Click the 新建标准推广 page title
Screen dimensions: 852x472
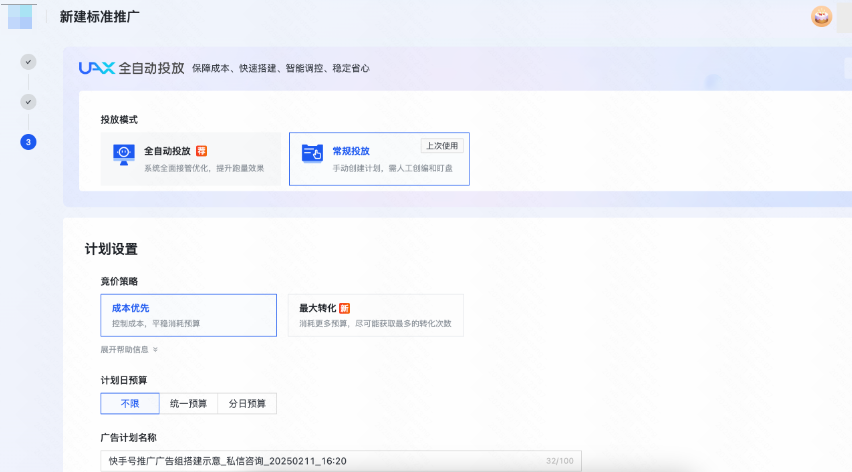pos(99,17)
